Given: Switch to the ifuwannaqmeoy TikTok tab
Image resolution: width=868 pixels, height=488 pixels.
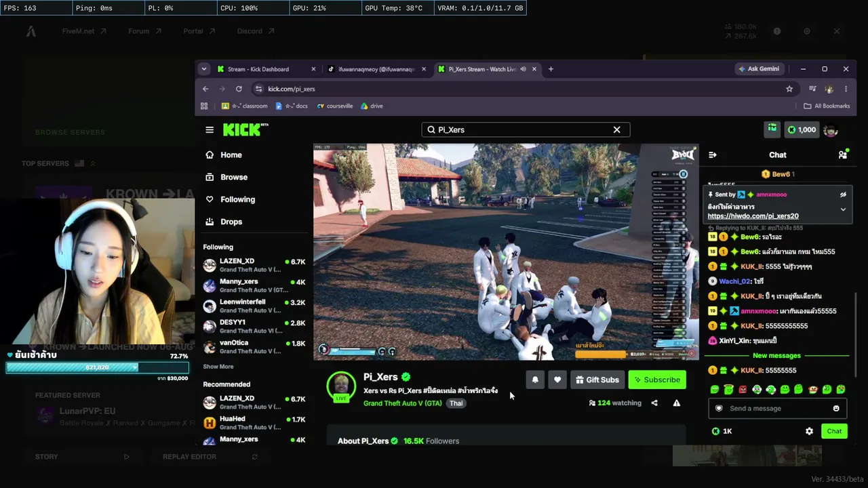Looking at the screenshot, I should 377,69.
